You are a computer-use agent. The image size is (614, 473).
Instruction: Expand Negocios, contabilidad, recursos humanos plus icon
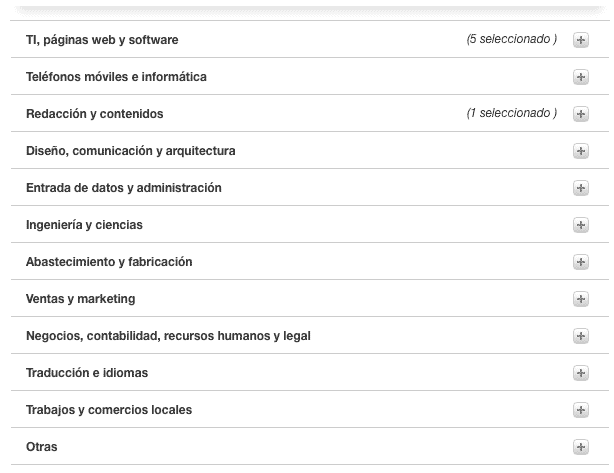581,336
